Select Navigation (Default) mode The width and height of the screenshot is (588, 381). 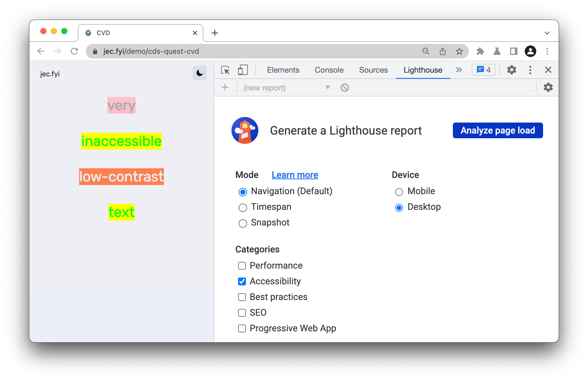(242, 191)
